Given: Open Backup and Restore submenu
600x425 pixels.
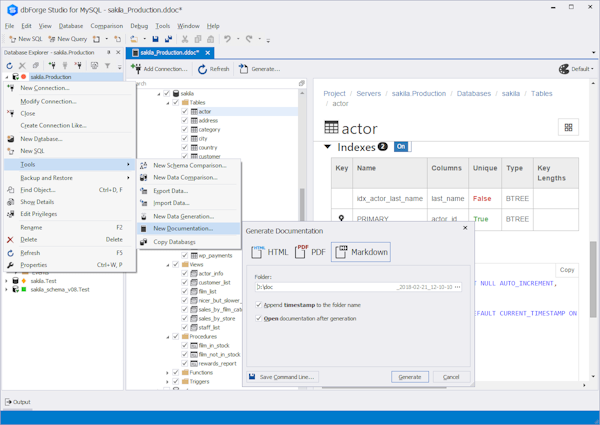Looking at the screenshot, I should tap(70, 178).
